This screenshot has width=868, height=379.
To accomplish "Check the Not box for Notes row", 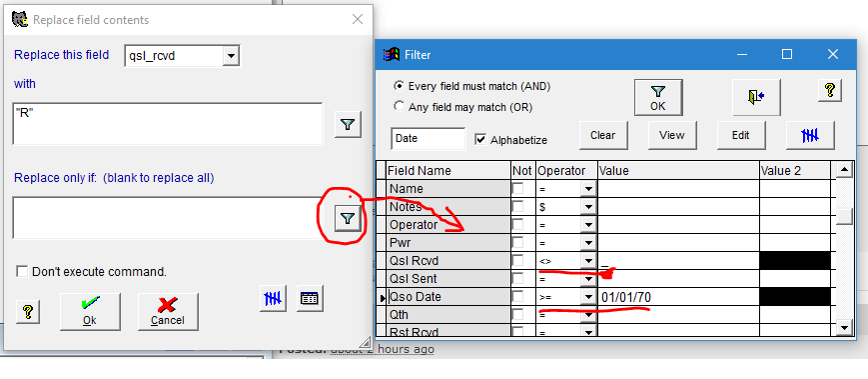I will (x=518, y=207).
